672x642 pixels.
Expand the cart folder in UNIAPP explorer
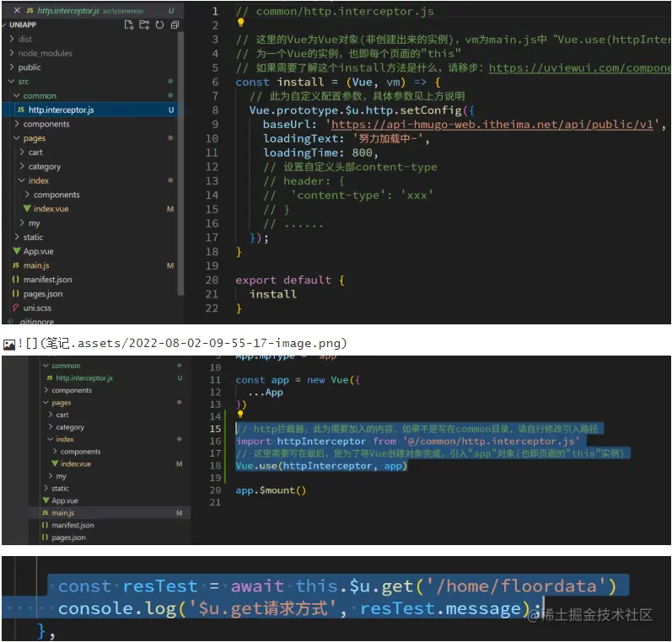(22, 152)
